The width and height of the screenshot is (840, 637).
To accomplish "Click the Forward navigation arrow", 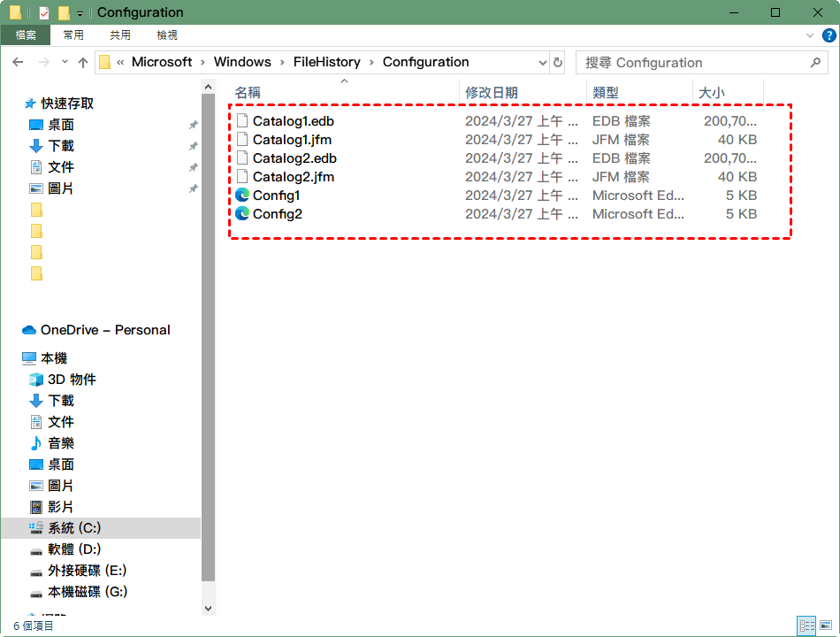I will 44,62.
